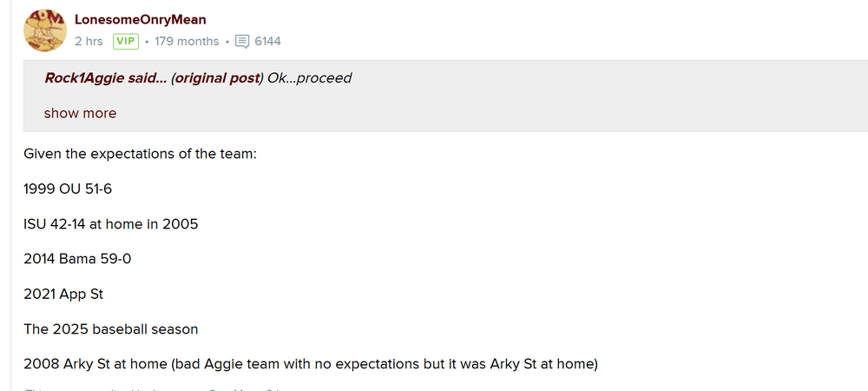Click the green VIP badge
868x391 pixels.
tap(126, 41)
